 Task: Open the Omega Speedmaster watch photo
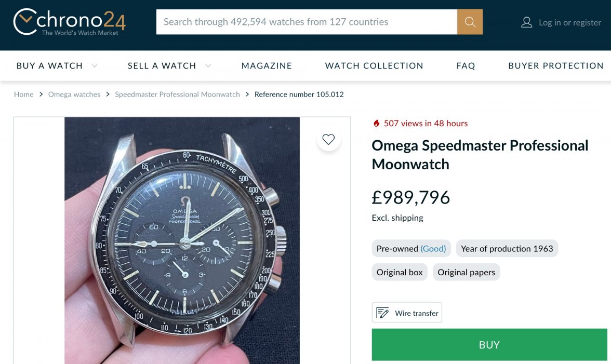182,240
